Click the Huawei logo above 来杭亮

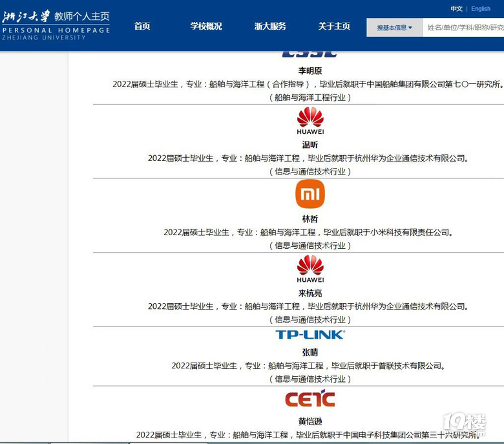[x=310, y=269]
